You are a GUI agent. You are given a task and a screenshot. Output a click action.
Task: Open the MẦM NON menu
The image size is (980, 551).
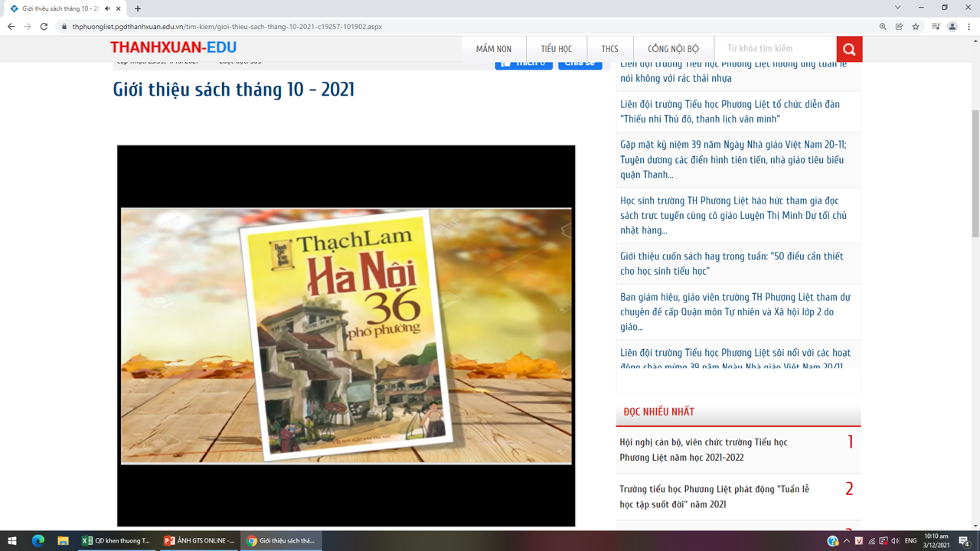[x=494, y=49]
